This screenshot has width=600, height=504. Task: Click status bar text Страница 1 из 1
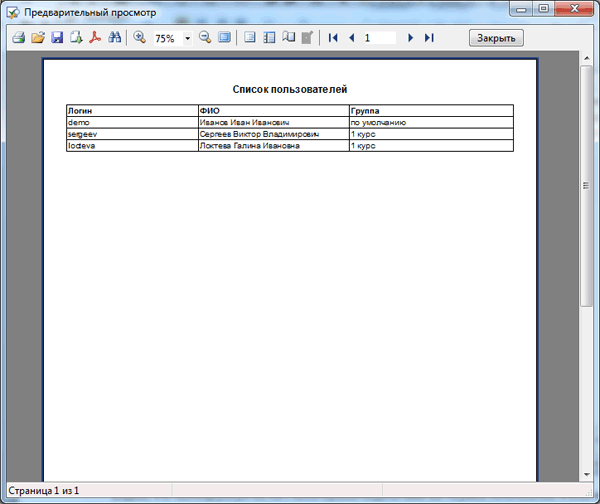(x=44, y=491)
